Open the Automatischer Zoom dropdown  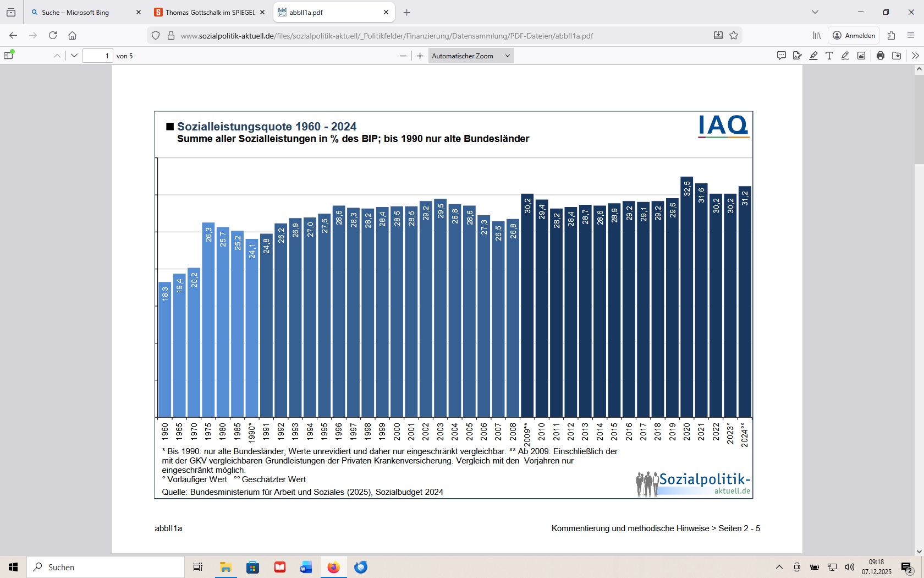pos(471,56)
